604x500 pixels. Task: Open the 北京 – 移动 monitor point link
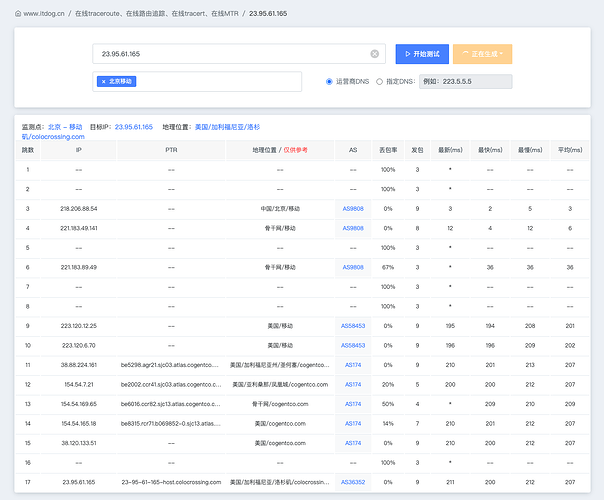[65, 127]
